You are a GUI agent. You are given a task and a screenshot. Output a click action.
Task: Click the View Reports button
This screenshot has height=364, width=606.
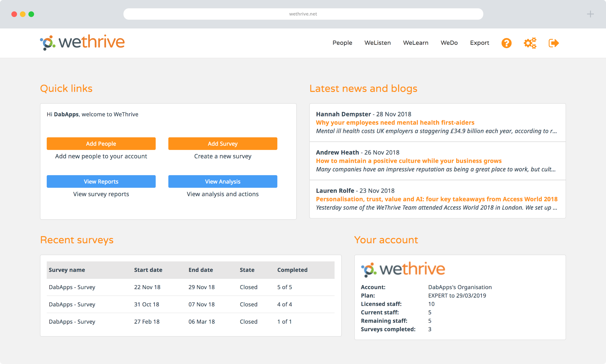tap(101, 181)
